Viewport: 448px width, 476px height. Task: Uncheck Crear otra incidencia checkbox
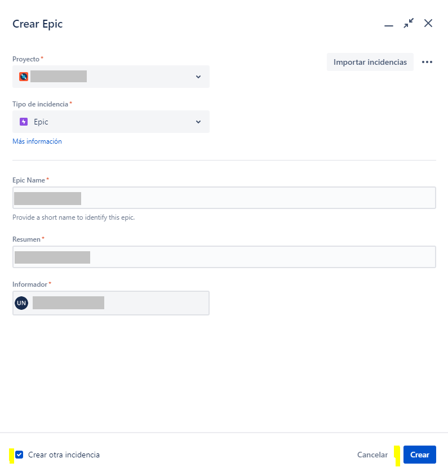click(x=19, y=455)
